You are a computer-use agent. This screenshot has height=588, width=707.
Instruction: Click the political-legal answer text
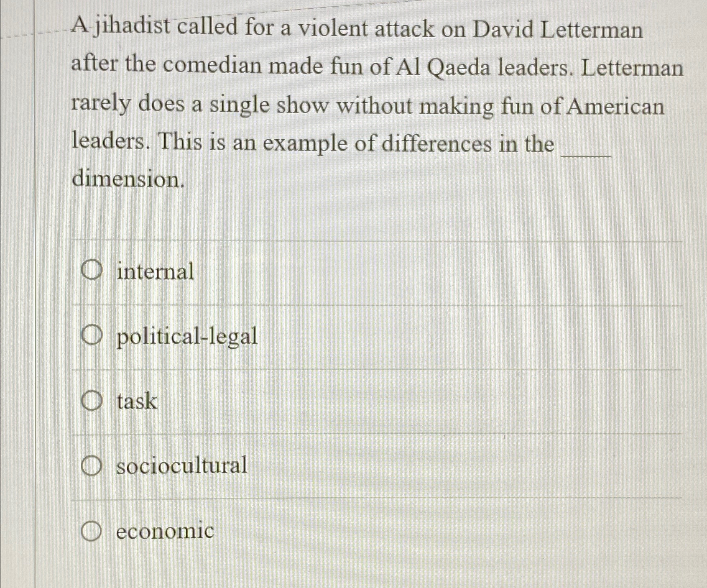pyautogui.click(x=186, y=337)
